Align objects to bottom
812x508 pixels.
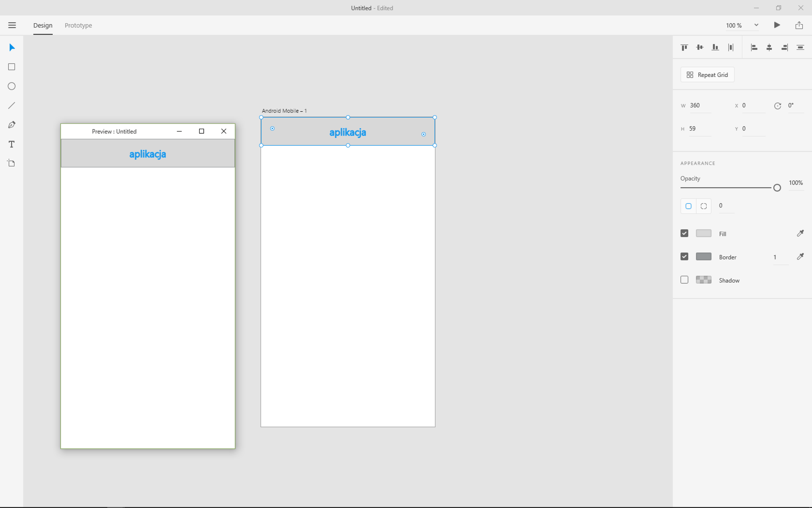pyautogui.click(x=715, y=47)
